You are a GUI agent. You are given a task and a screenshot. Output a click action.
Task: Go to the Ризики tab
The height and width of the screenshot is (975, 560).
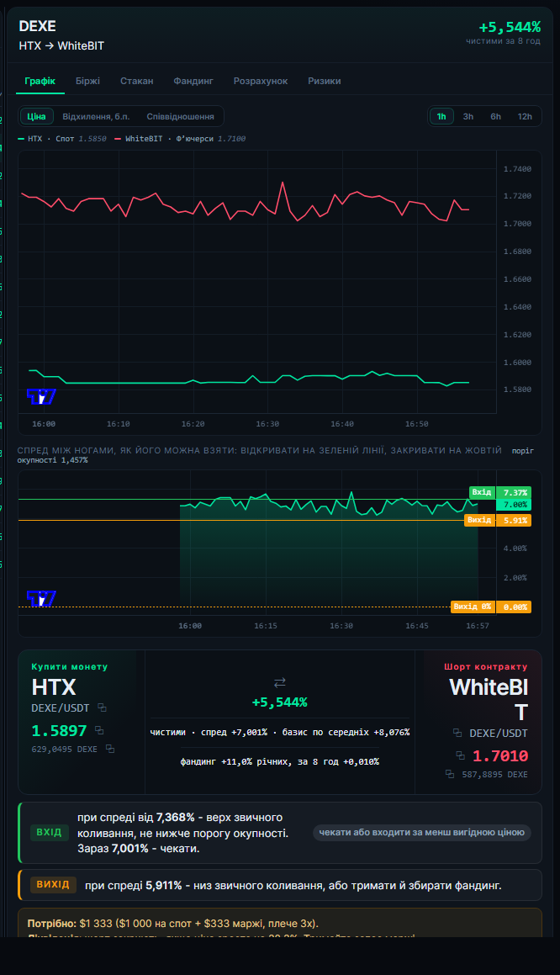pos(324,81)
